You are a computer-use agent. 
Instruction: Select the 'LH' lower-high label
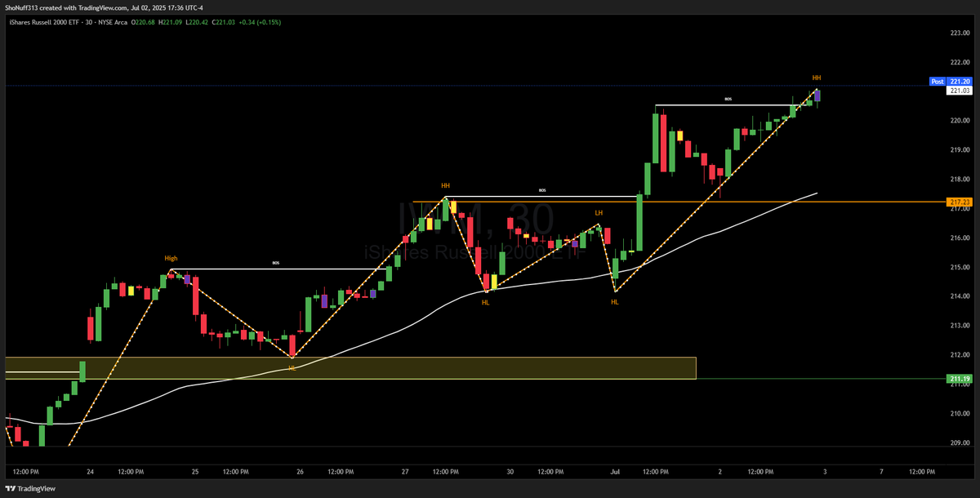599,213
